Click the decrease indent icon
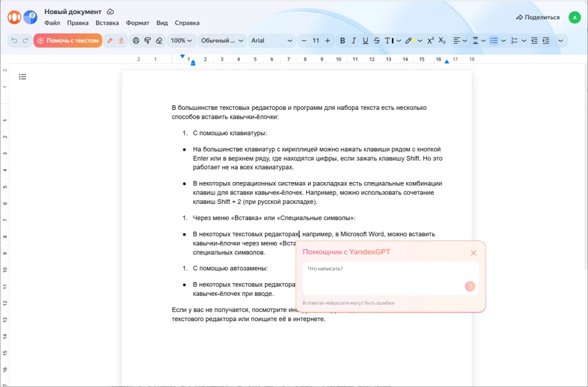The width and height of the screenshot is (588, 387). point(534,41)
